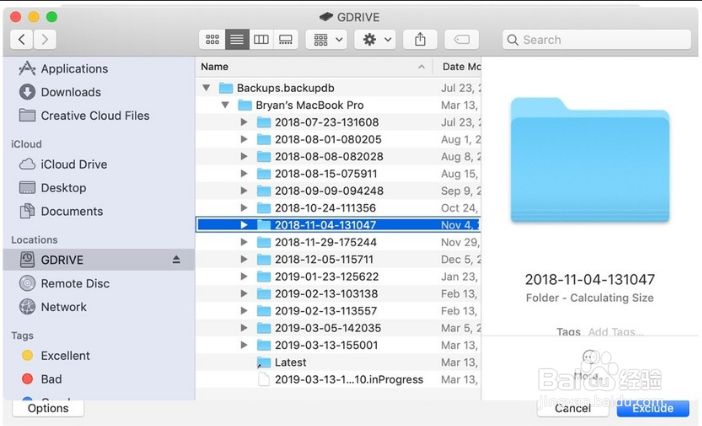
Task: Select the Backups.backupdb folder name
Action: pyautogui.click(x=286, y=88)
